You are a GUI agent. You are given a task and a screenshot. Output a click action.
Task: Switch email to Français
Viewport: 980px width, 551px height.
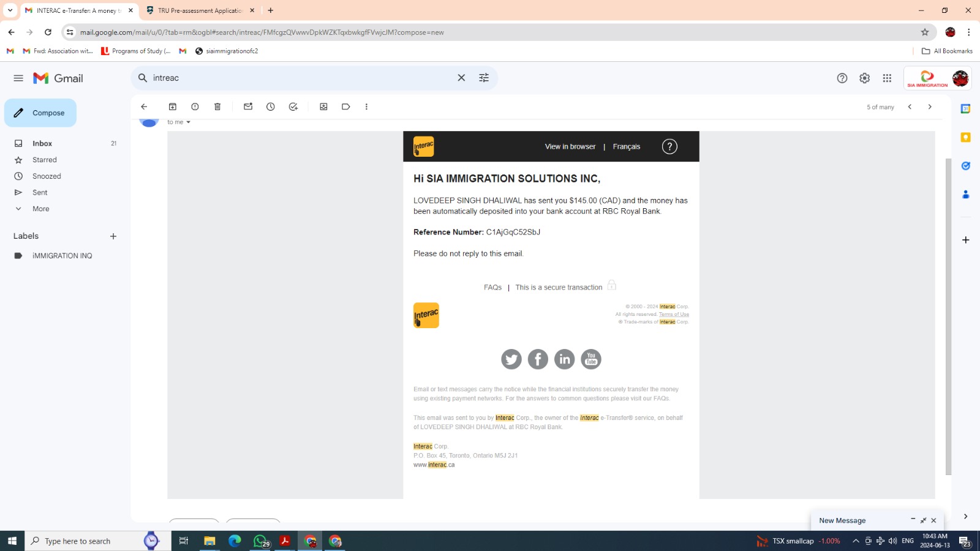click(627, 147)
